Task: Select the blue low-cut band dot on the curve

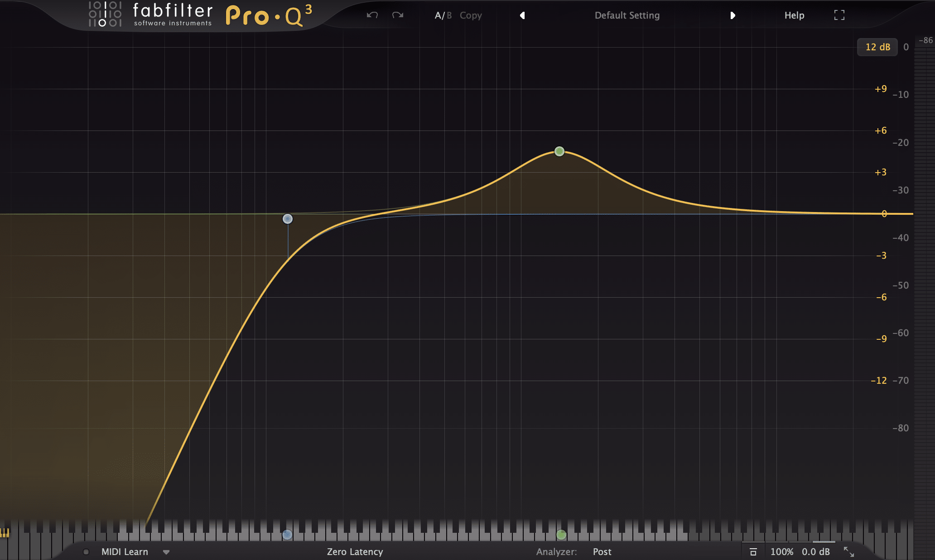Action: click(288, 219)
